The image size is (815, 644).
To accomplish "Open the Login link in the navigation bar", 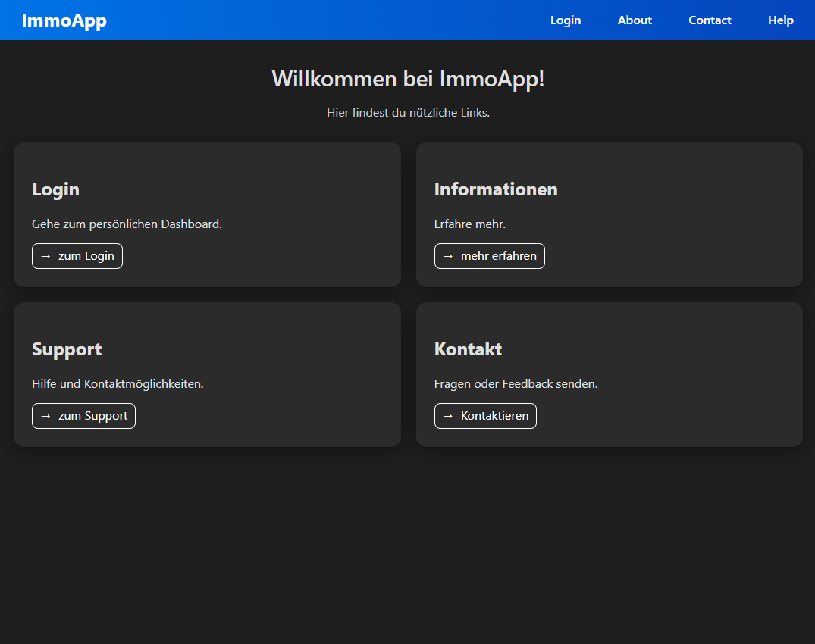I will (x=566, y=20).
